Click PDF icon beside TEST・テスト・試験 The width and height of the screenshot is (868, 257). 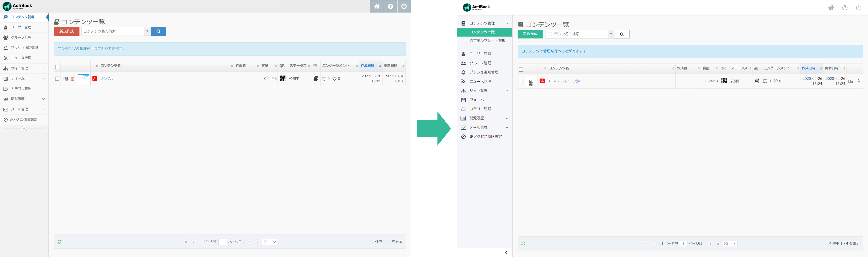542,81
